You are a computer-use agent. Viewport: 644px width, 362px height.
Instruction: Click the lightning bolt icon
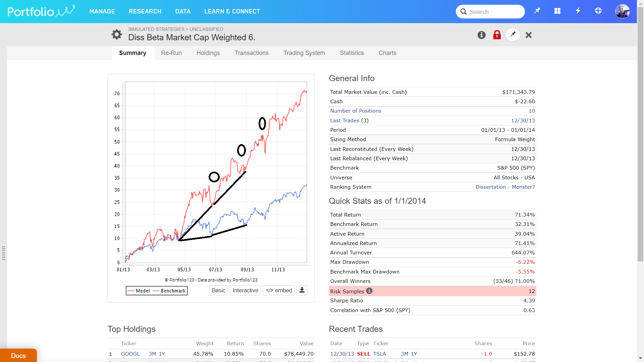tap(578, 11)
